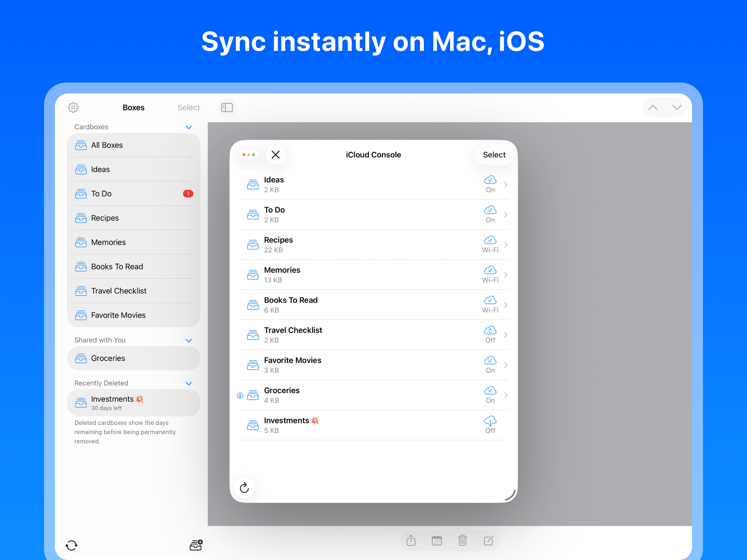Image resolution: width=747 pixels, height=560 pixels.
Task: Collapse the Recently Deleted section
Action: [x=189, y=383]
